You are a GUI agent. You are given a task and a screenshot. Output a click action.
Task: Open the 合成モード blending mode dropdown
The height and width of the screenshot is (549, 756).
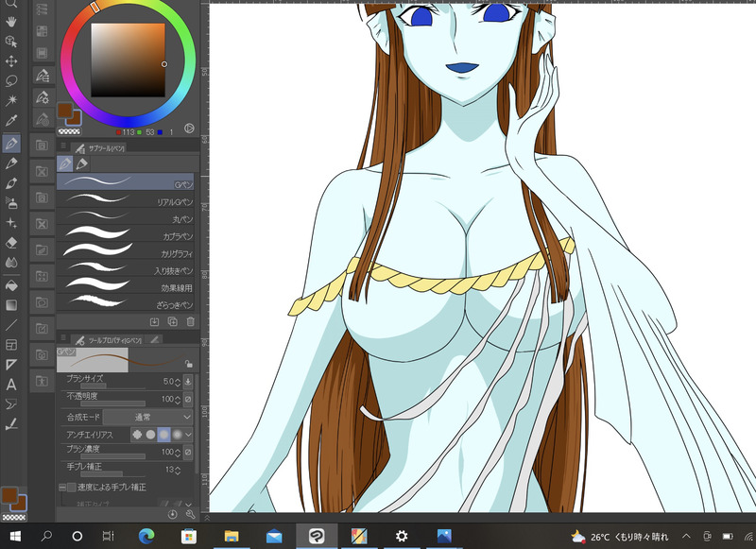click(147, 417)
